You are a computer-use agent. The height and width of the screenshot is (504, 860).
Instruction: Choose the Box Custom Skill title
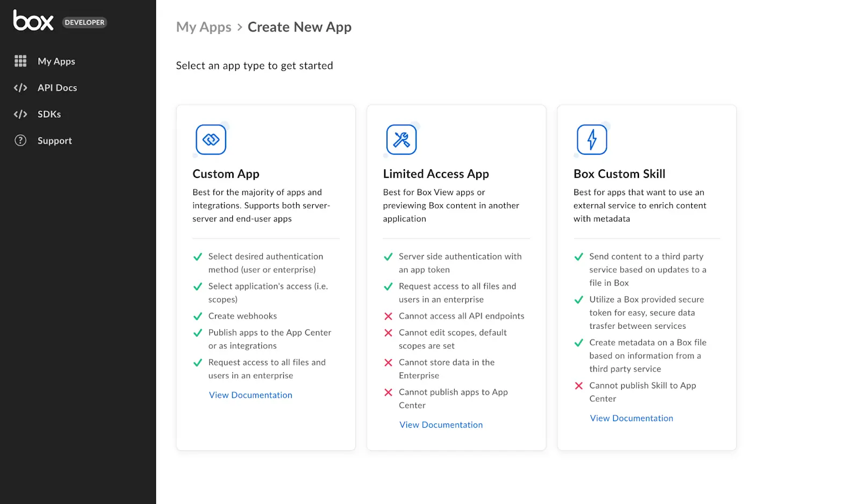pyautogui.click(x=619, y=174)
